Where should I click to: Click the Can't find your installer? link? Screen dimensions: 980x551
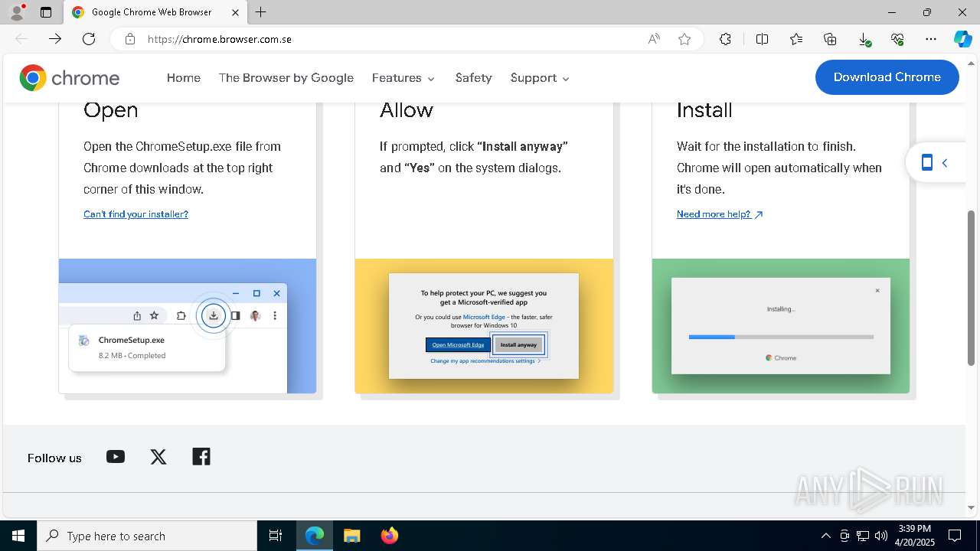tap(136, 214)
